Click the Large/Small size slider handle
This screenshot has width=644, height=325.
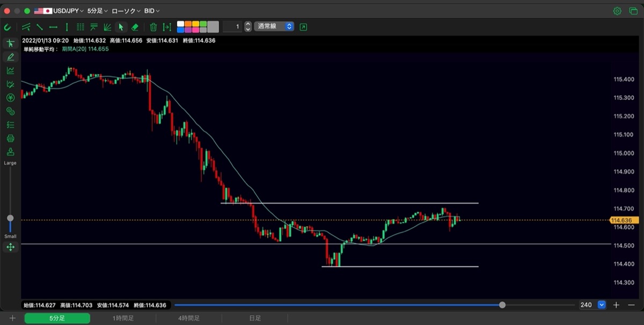[x=10, y=218]
